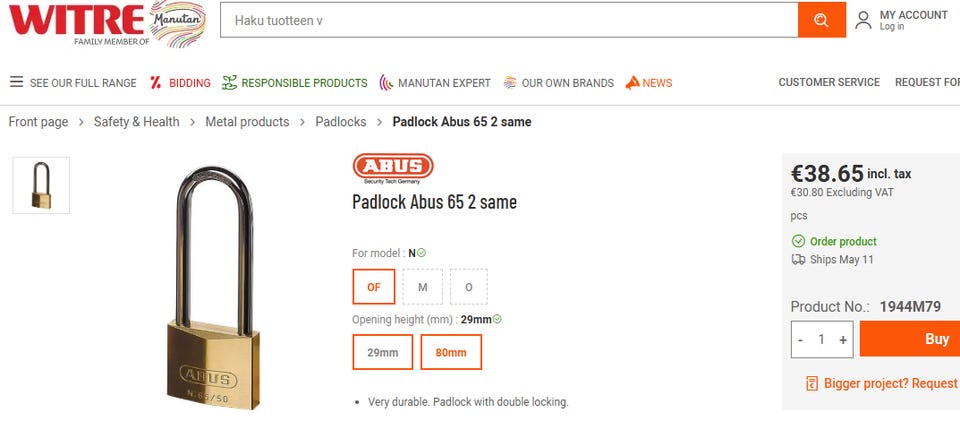Go to Safety & Health breadcrumb
Viewport: 960px width, 421px height.
[x=137, y=122]
